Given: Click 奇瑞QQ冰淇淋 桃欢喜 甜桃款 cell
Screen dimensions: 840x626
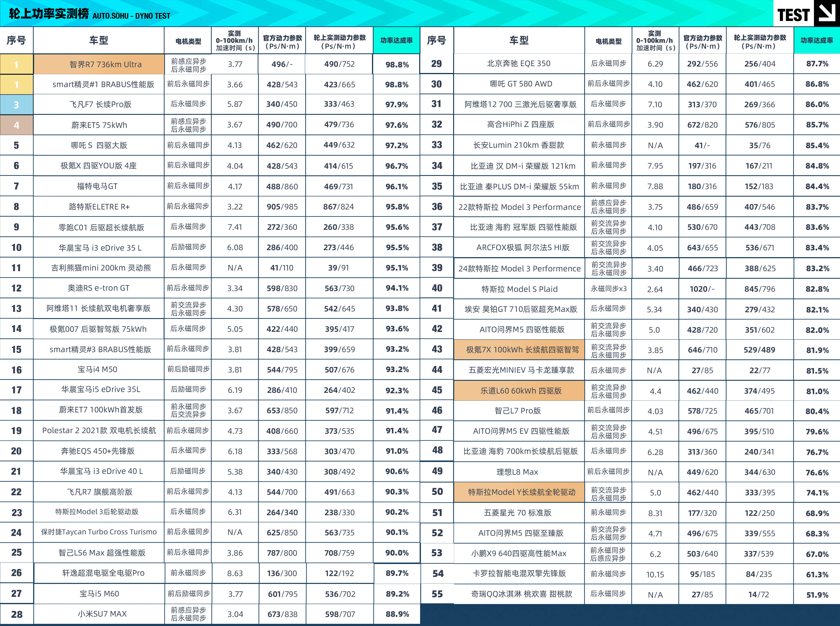Looking at the screenshot, I should click(519, 594).
